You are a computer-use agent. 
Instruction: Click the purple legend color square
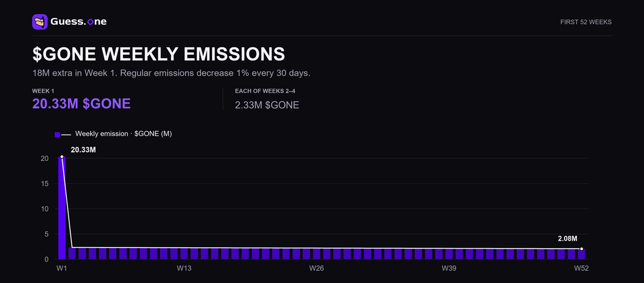click(x=57, y=135)
